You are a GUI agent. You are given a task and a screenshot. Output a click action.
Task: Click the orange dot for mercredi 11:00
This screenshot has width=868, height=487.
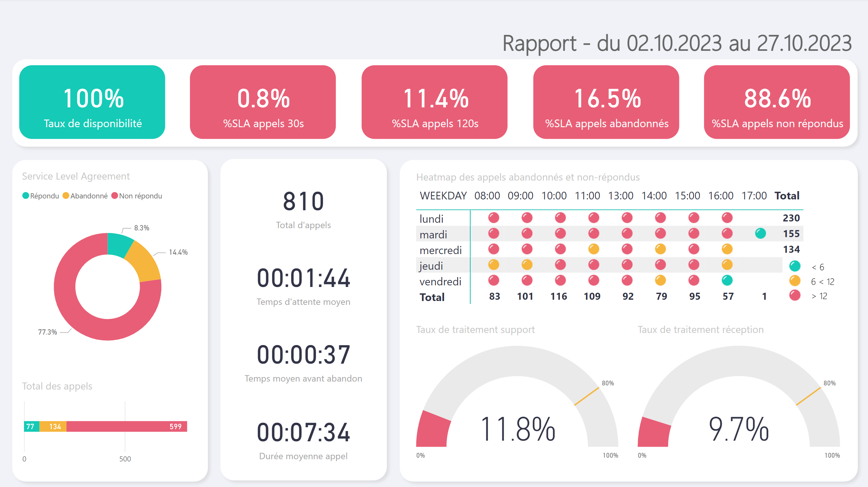(x=593, y=249)
